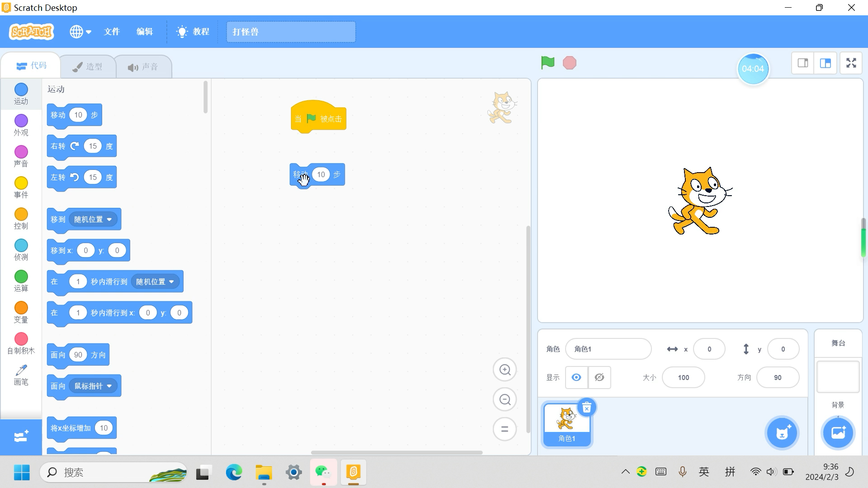Image resolution: width=868 pixels, height=488 pixels.
Task: Click the 右转 15 度 block
Action: click(81, 146)
